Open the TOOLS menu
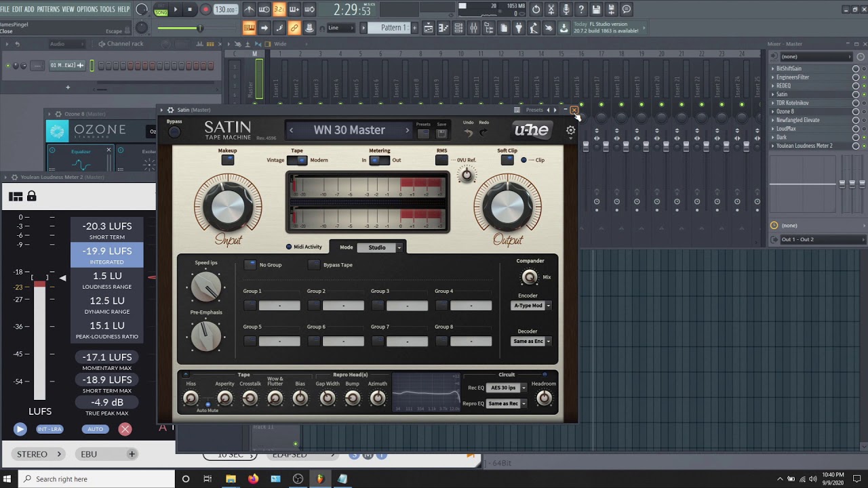The height and width of the screenshot is (488, 868). point(108,9)
